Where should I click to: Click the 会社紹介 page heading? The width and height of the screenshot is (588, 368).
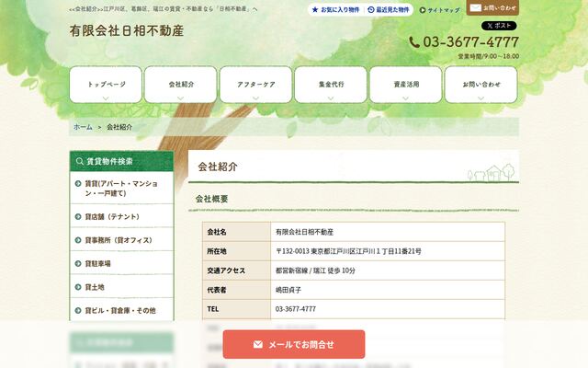218,167
